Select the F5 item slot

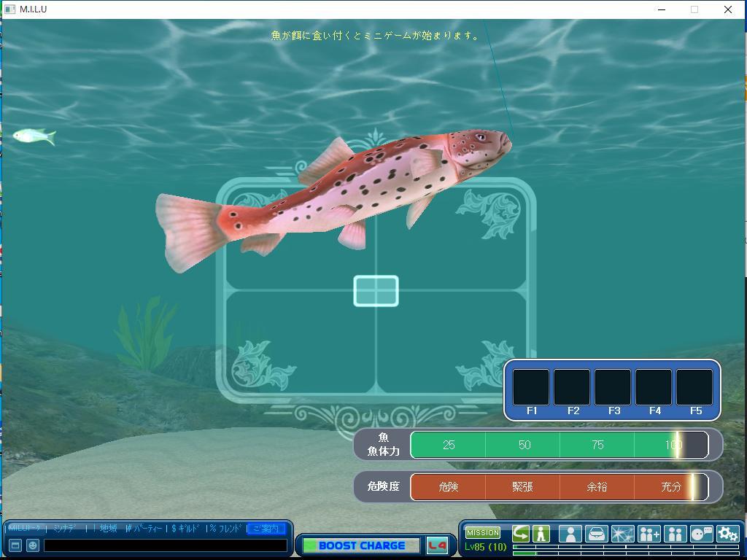pyautogui.click(x=694, y=387)
